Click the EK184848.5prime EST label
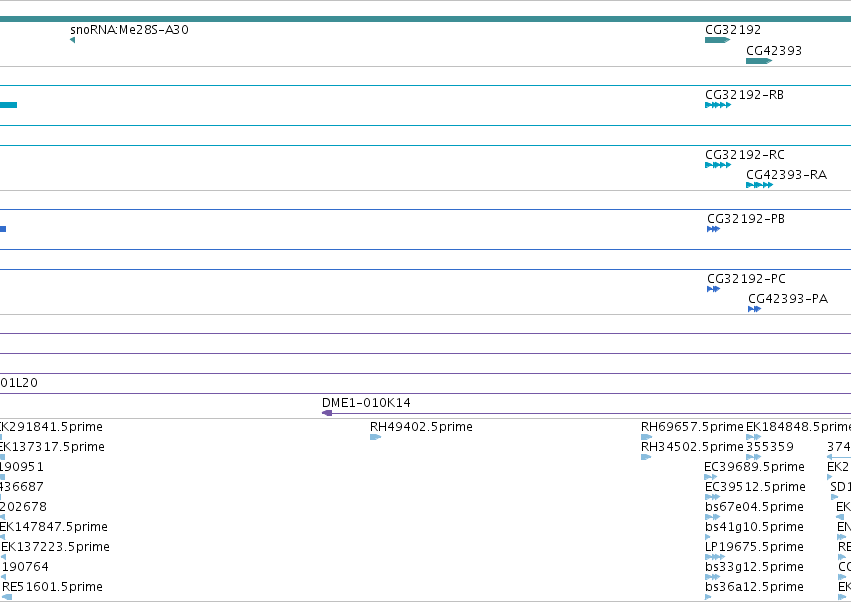 click(x=798, y=427)
